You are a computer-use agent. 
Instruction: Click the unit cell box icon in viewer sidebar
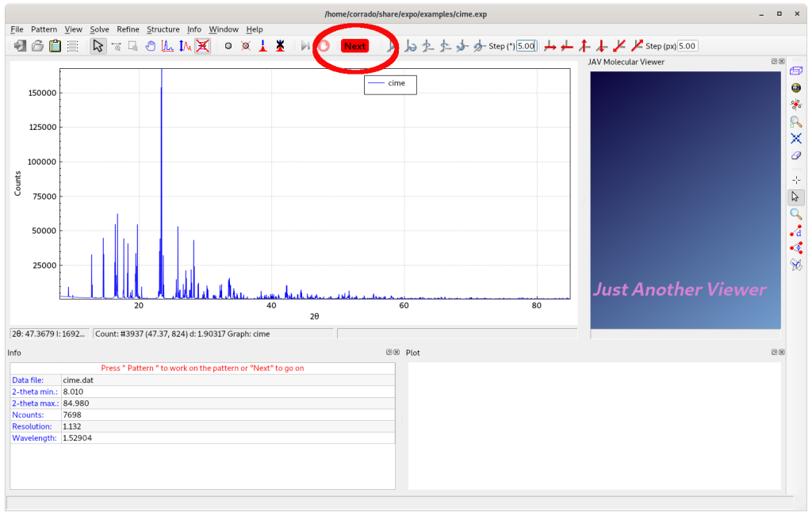796,71
